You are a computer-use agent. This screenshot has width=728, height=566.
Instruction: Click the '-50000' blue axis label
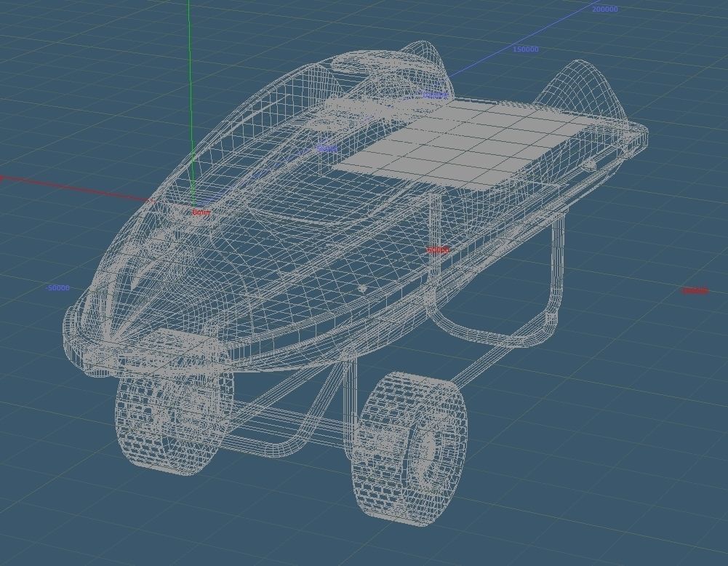coord(57,288)
